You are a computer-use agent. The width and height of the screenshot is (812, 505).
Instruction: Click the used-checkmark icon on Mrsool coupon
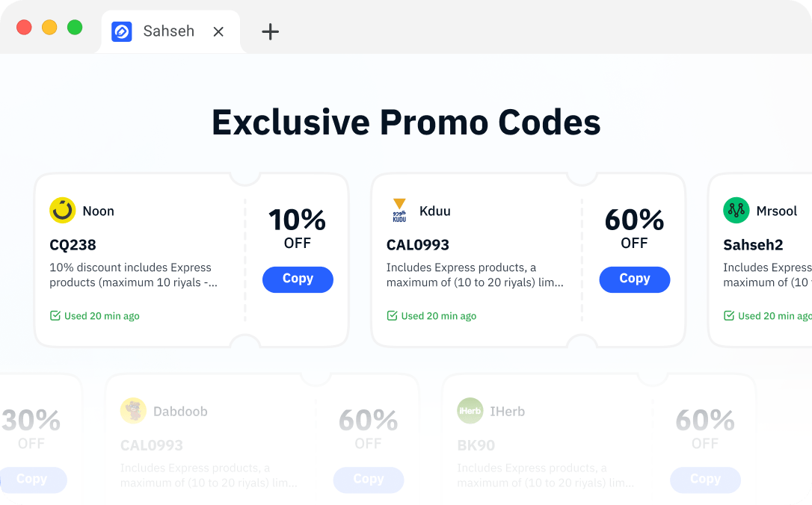coord(728,315)
